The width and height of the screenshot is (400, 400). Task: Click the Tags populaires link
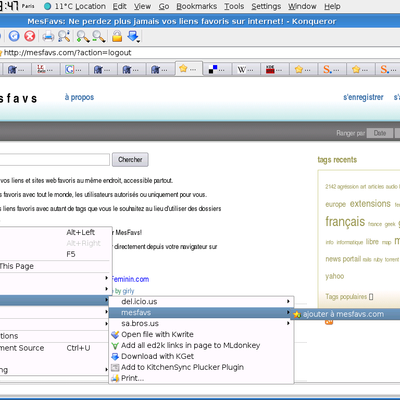point(346,297)
